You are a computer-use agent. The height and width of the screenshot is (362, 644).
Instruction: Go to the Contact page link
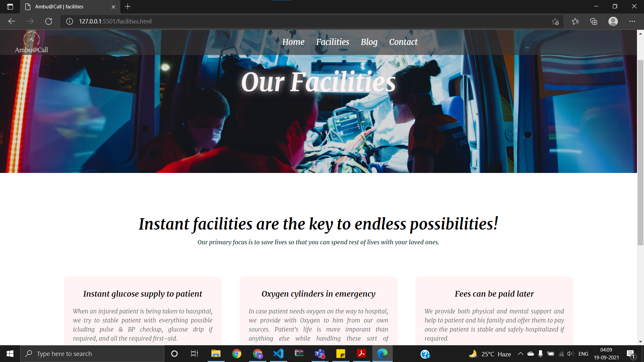pyautogui.click(x=403, y=42)
